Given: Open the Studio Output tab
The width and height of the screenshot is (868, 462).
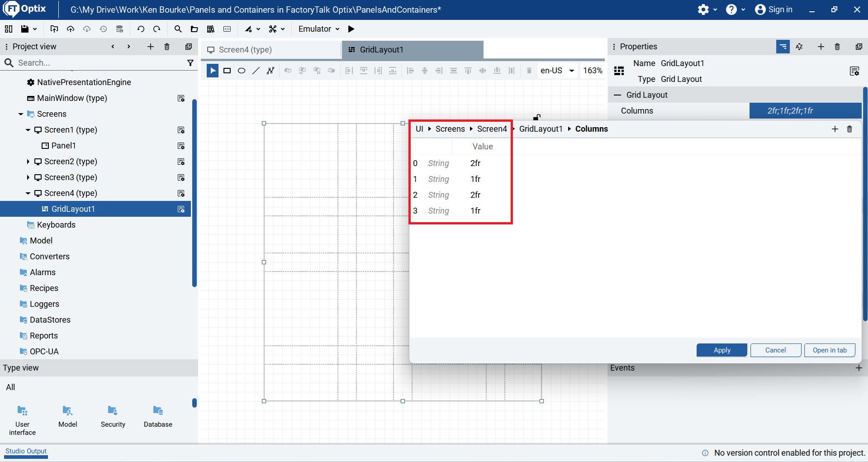Looking at the screenshot, I should point(26,451).
